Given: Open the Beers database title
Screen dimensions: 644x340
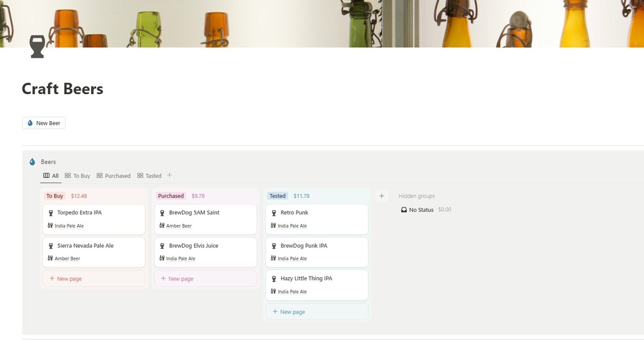Looking at the screenshot, I should tap(49, 162).
